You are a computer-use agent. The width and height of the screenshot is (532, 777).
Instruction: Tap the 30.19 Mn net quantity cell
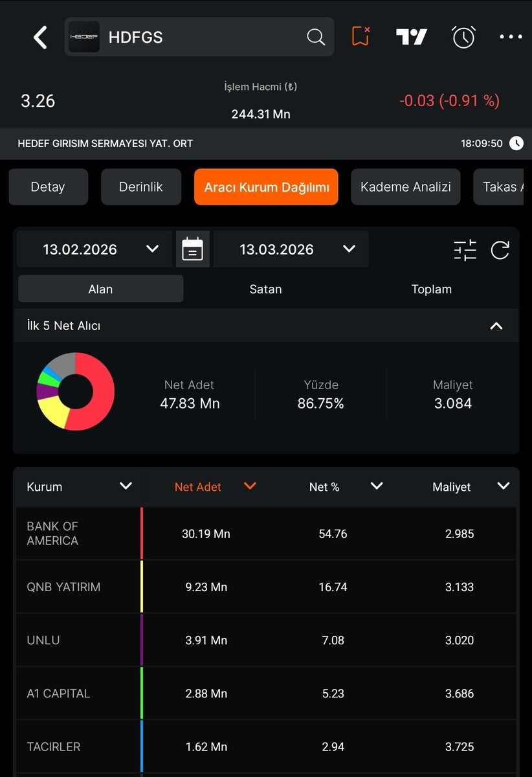[x=206, y=534]
